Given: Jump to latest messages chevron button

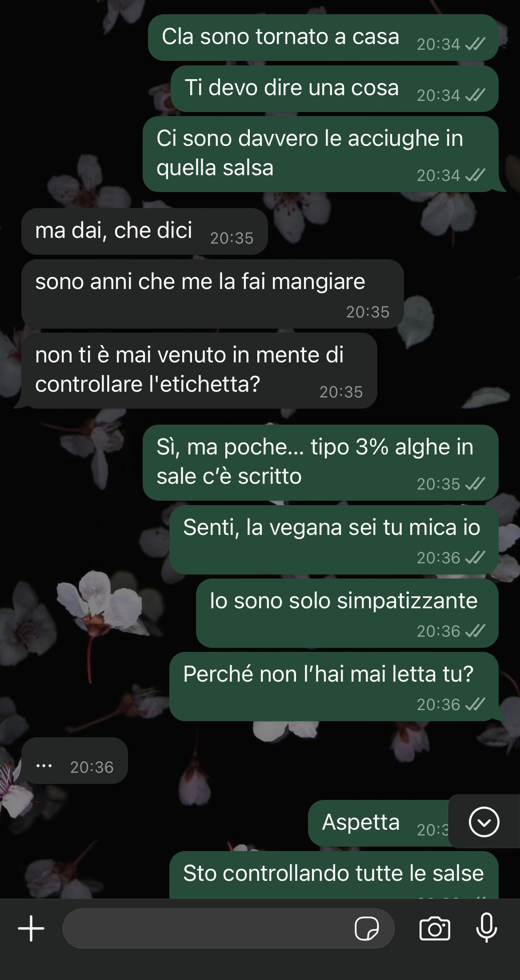Looking at the screenshot, I should [x=484, y=822].
